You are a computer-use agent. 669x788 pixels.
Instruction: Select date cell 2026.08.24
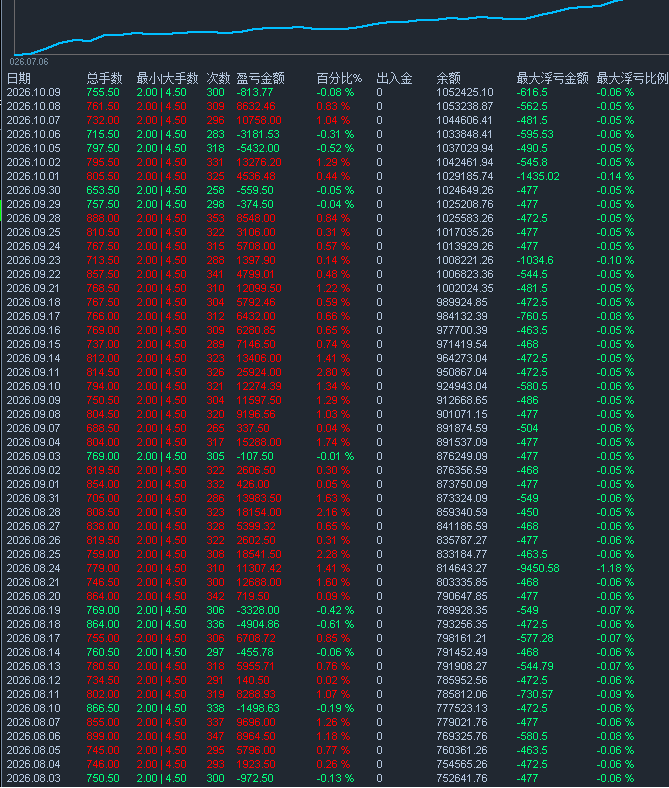coord(34,568)
